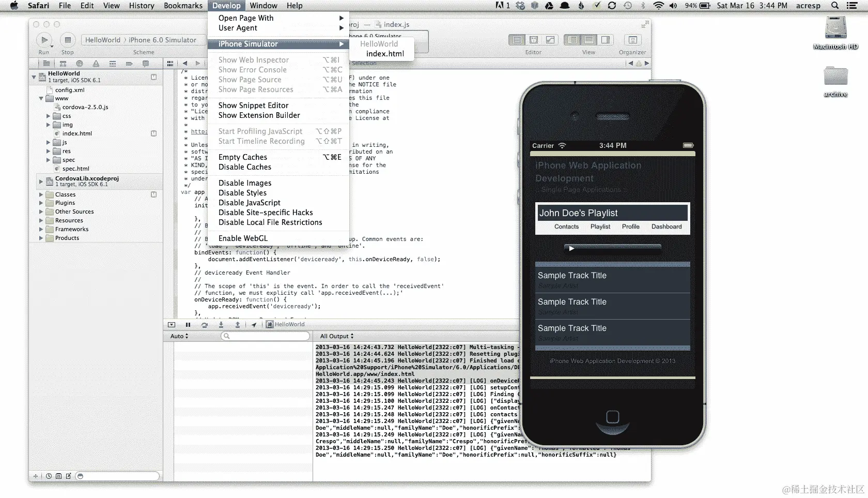Image resolution: width=868 pixels, height=498 pixels.
Task: Hide the debug area toggle button
Action: click(x=172, y=325)
